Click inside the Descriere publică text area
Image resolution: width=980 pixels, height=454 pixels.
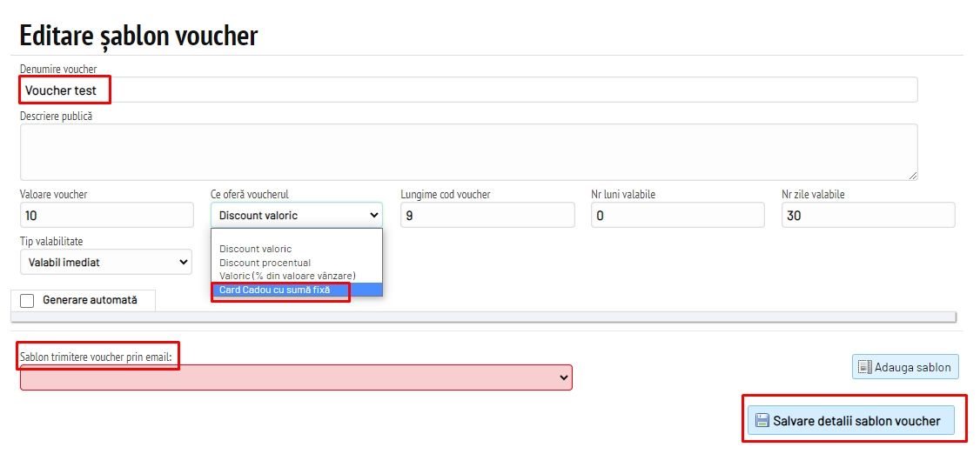point(468,152)
